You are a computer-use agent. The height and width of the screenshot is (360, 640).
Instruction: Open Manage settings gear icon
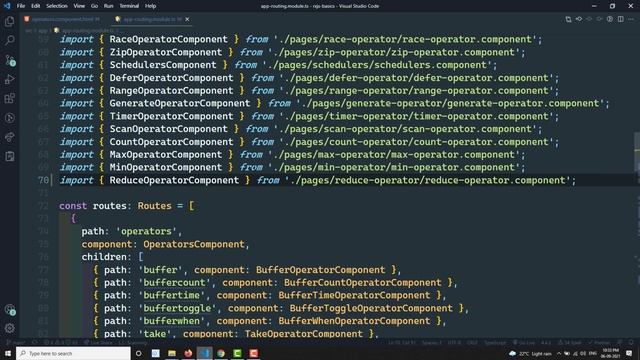pyautogui.click(x=9, y=328)
